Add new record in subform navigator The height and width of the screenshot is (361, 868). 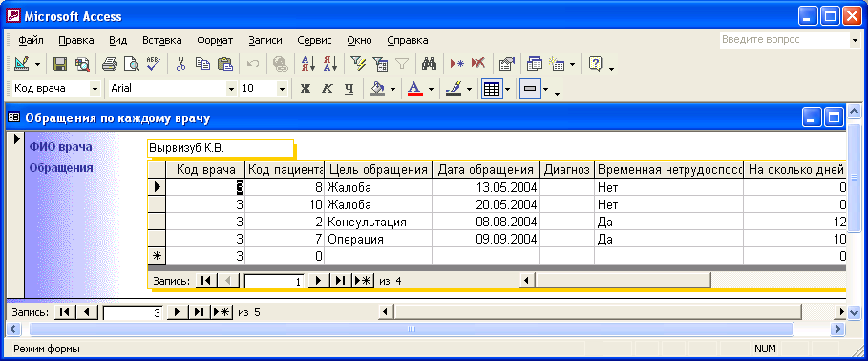coord(364,281)
